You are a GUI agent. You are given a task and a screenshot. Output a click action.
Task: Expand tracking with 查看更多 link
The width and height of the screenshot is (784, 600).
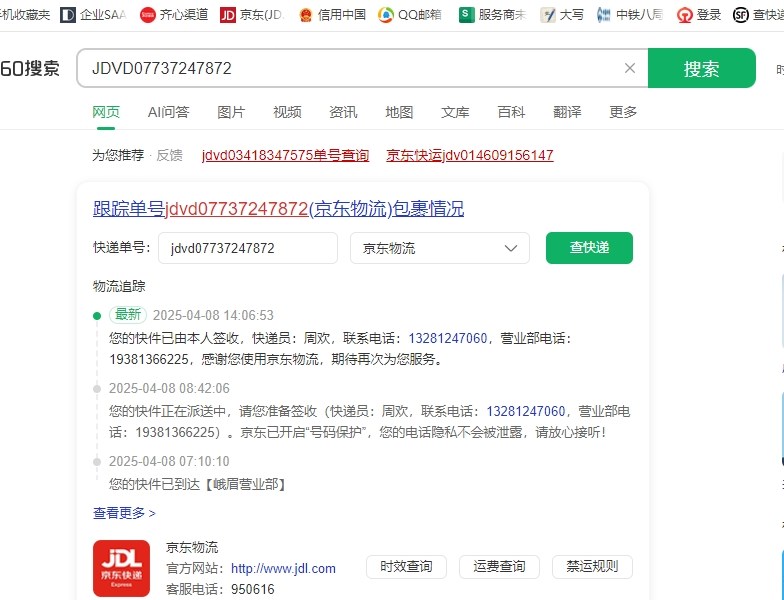(x=124, y=513)
